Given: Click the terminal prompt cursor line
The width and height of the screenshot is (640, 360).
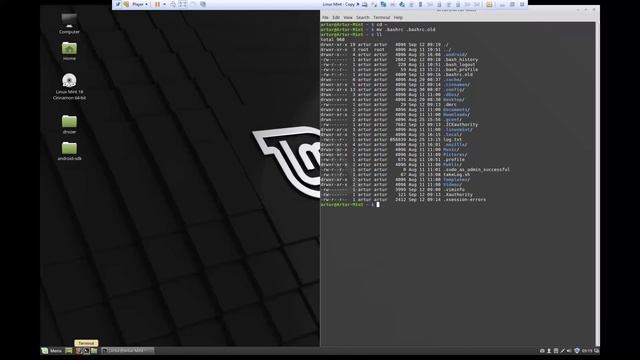Looking at the screenshot, I should click(378, 204).
